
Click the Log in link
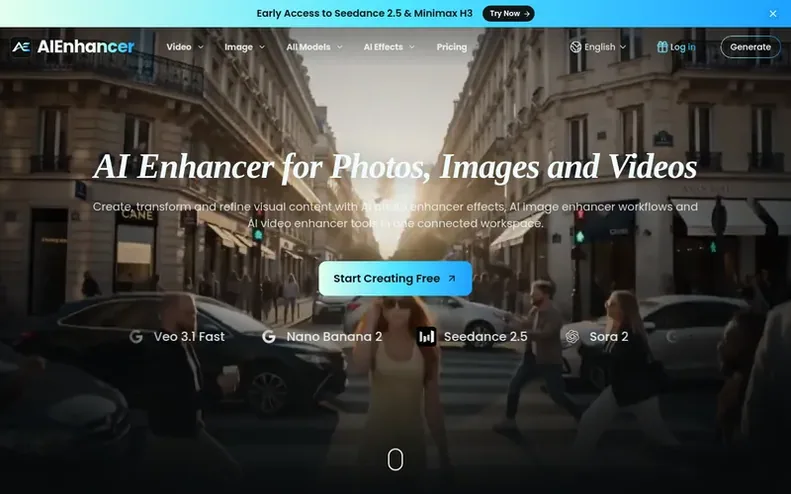(683, 47)
